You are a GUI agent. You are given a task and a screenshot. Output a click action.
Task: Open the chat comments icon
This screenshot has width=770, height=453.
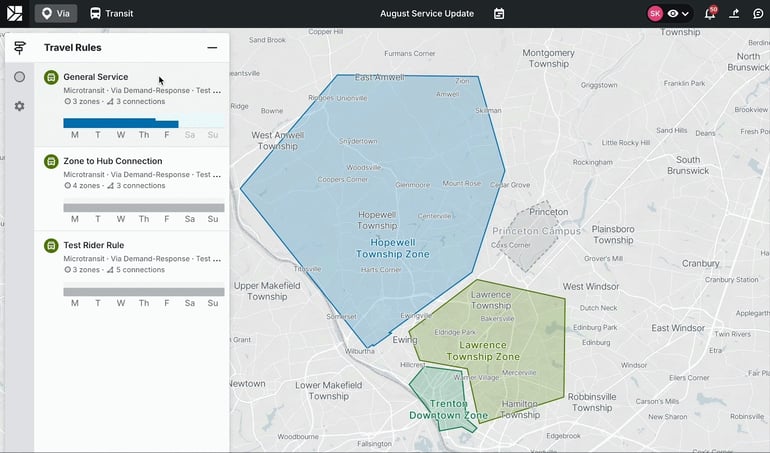pyautogui.click(x=758, y=14)
